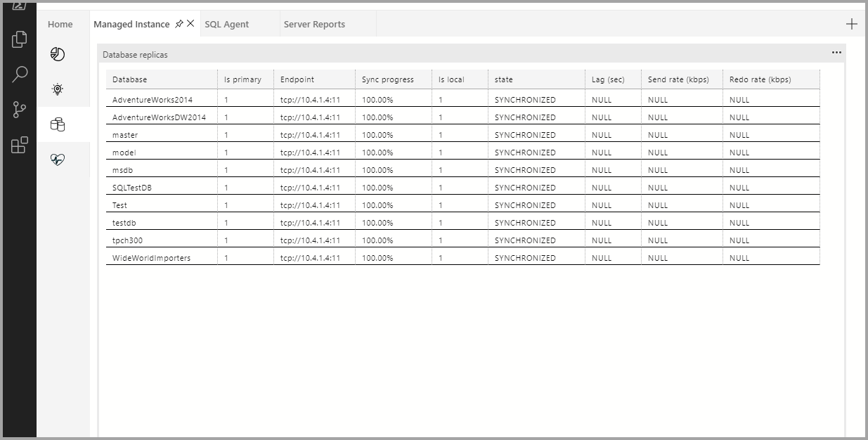Switch to the SQL Agent tab
Image resolution: width=868 pixels, height=440 pixels.
[x=227, y=23]
